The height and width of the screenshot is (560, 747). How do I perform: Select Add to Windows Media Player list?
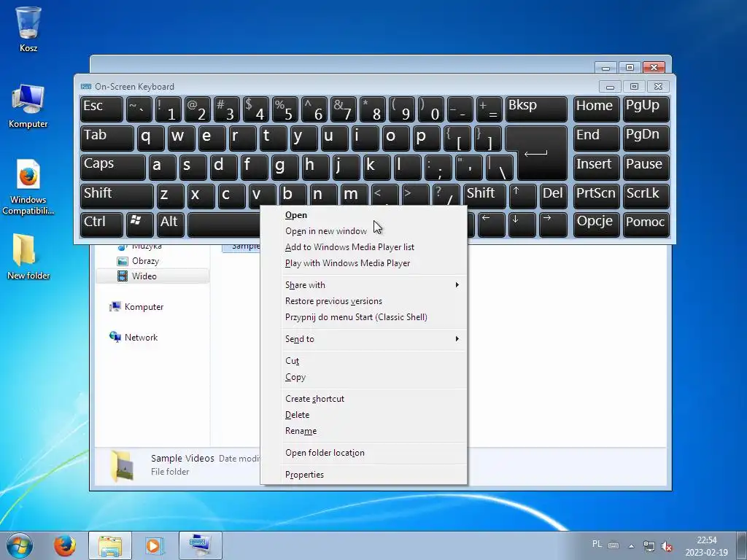(x=374, y=247)
